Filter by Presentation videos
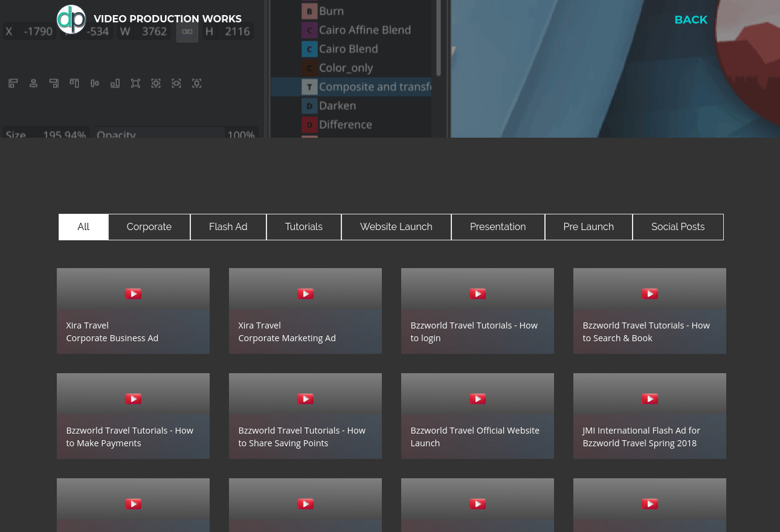 [x=498, y=227]
